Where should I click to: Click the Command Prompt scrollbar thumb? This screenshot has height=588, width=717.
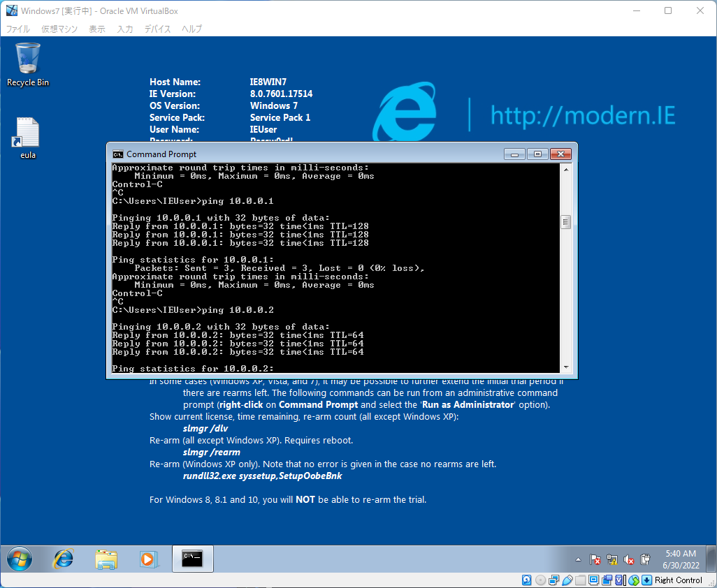tap(566, 222)
